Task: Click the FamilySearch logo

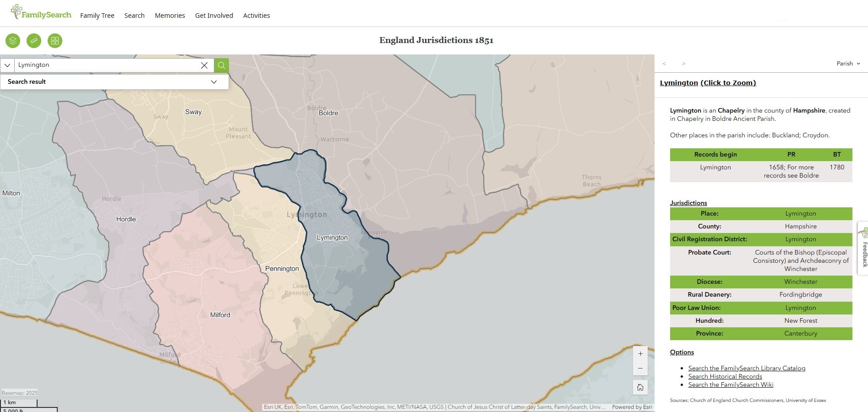Action: (x=41, y=13)
